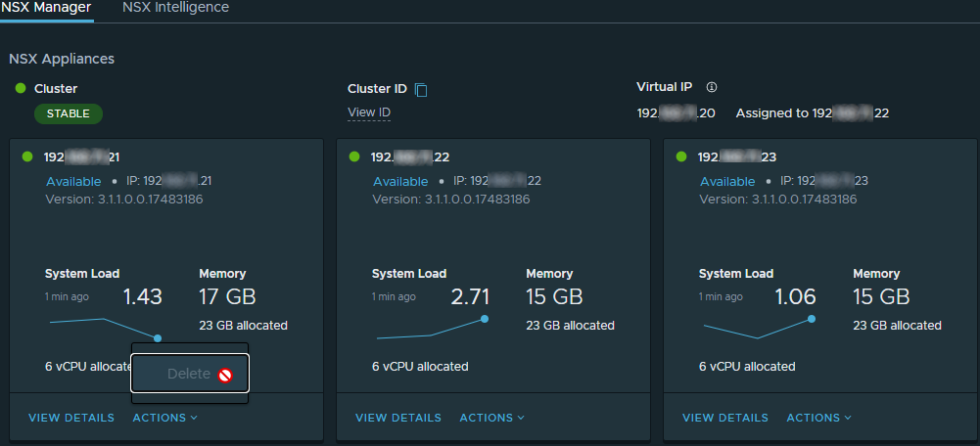
Task: Click the Available status link on .23 appliance
Action: pyautogui.click(x=727, y=182)
